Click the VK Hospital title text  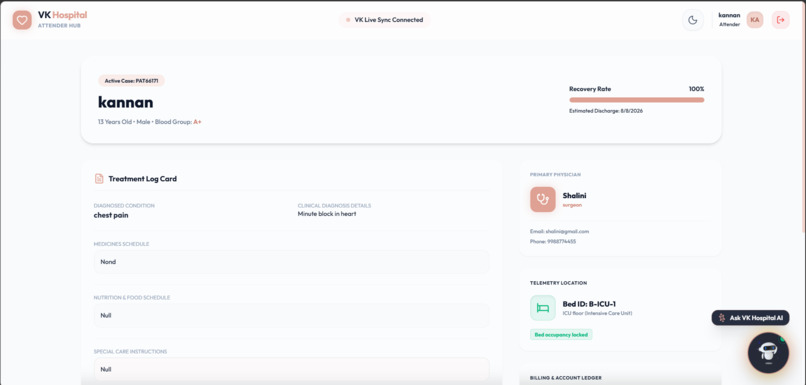62,15
